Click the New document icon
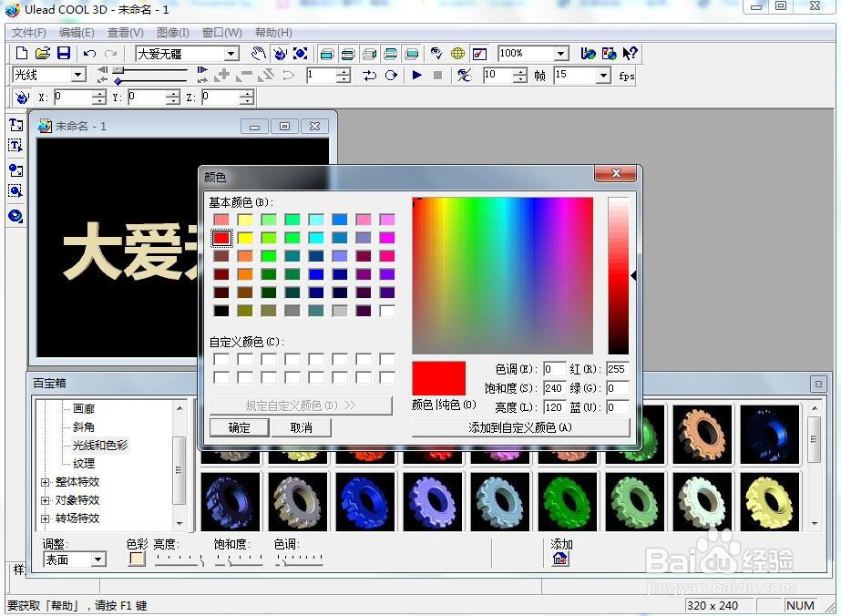Screen dimensions: 841x616 click(x=22, y=53)
